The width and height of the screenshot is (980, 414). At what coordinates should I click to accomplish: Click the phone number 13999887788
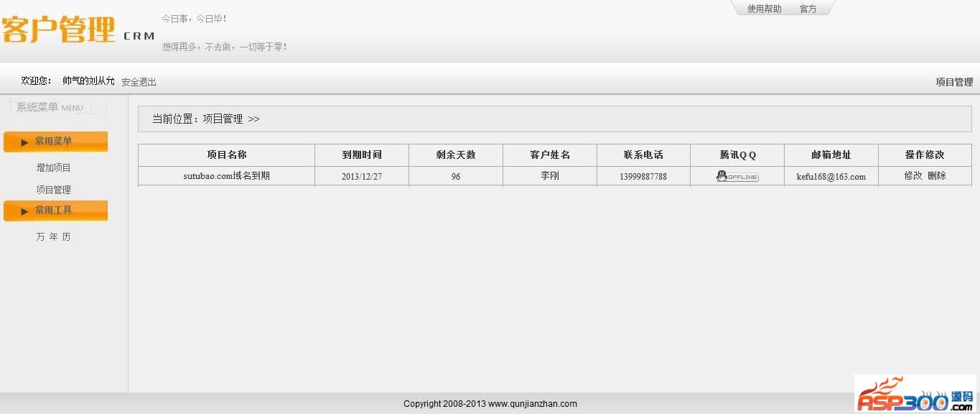tap(643, 176)
